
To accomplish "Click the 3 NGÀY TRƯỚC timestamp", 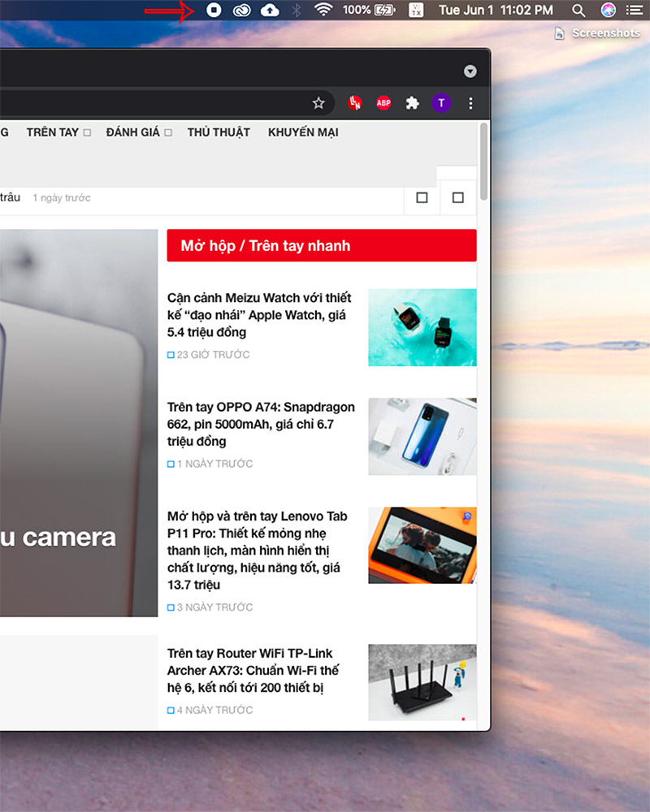I will [x=214, y=607].
